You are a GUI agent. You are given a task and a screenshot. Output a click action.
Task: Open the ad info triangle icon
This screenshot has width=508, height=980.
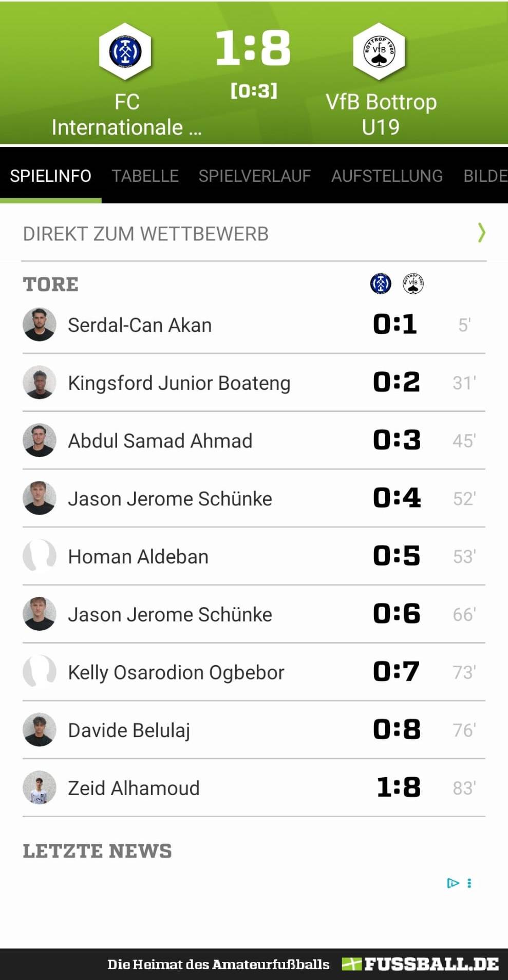click(453, 883)
